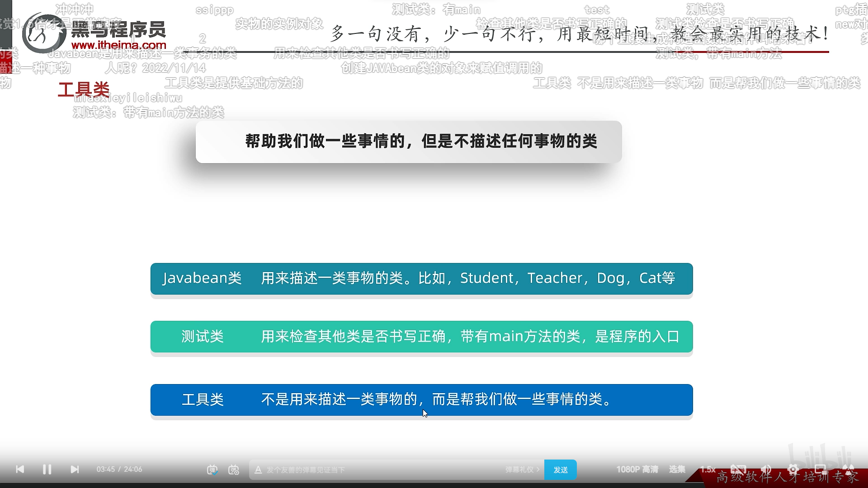The height and width of the screenshot is (488, 868).
Task: Click the volume icon
Action: [765, 469]
